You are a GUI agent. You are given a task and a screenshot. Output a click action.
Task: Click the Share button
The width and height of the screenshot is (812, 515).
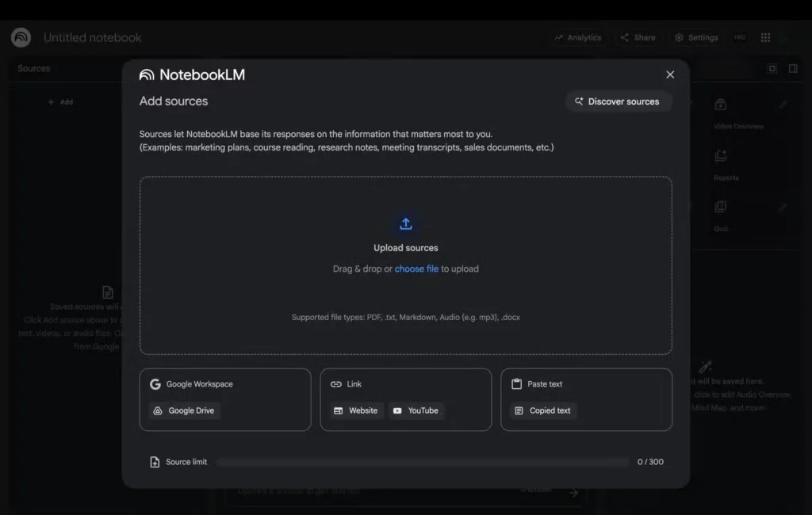(x=638, y=37)
